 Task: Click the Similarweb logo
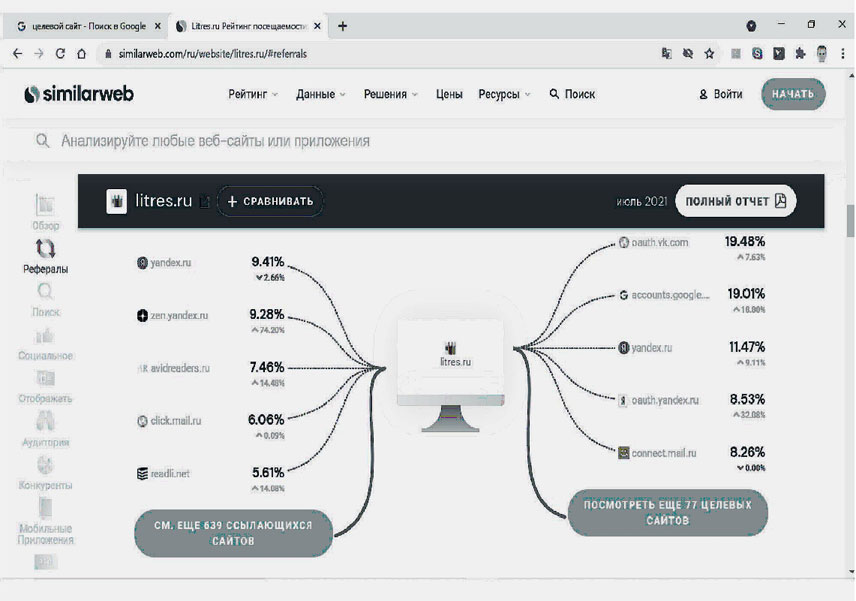click(79, 94)
